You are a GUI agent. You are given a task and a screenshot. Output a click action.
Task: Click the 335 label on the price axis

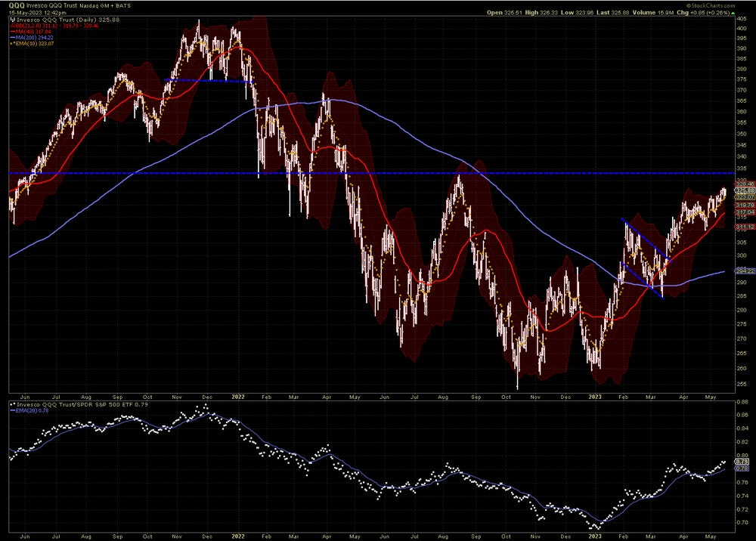(x=742, y=168)
